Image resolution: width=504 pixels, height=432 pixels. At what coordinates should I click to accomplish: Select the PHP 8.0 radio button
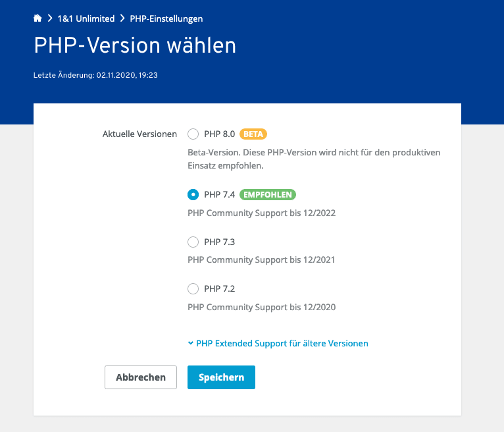tap(193, 134)
